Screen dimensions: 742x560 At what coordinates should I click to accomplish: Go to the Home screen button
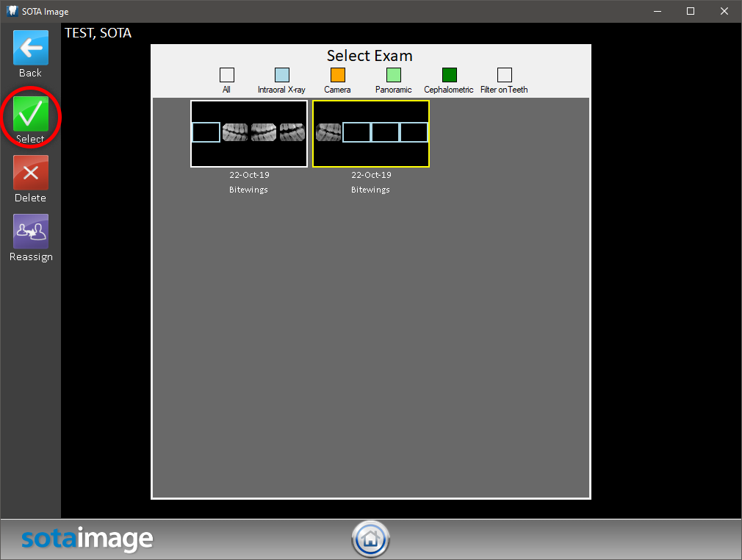point(370,539)
